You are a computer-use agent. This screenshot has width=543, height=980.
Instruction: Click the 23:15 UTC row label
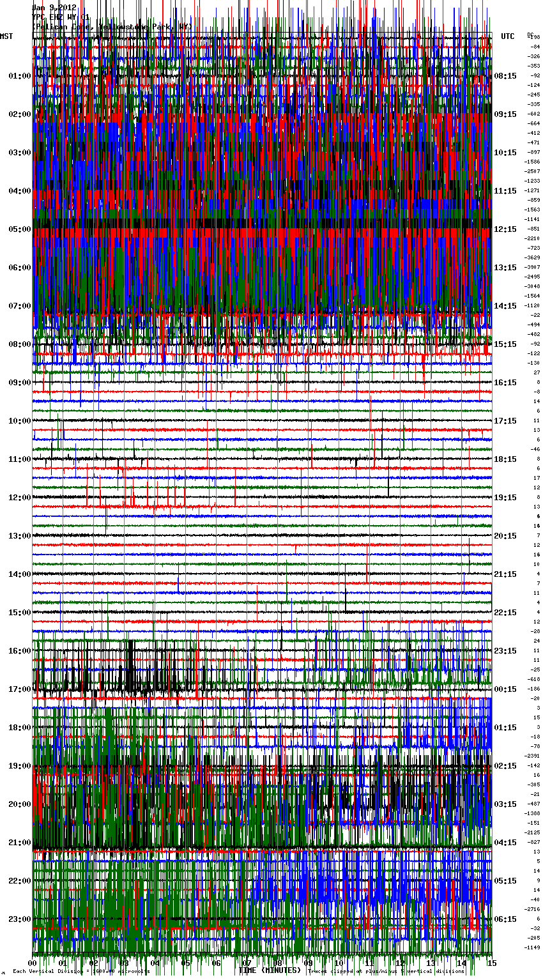coord(505,651)
